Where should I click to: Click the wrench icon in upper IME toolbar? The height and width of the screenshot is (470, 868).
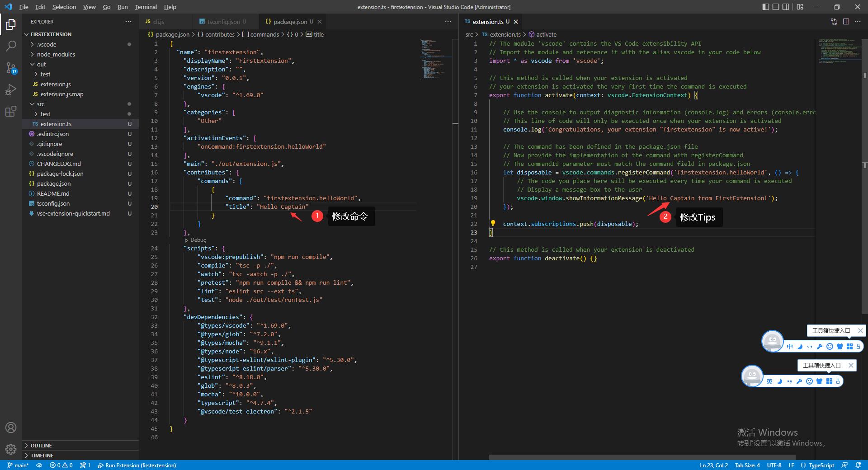coord(820,347)
